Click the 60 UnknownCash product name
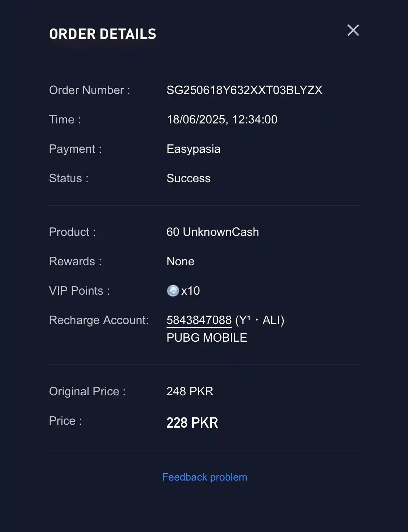 pos(212,232)
